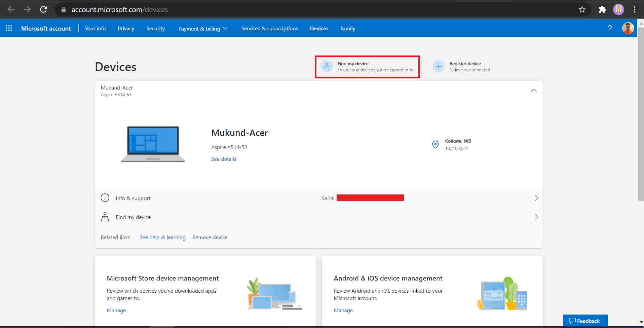Image resolution: width=644 pixels, height=328 pixels.
Task: Click Manage under Microsoft Store device management
Action: (x=116, y=310)
